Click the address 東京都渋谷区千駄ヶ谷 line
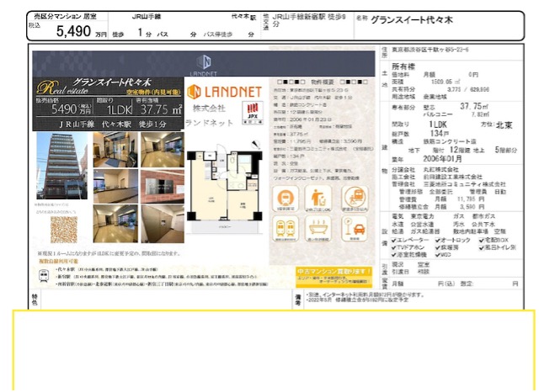 tap(430, 50)
